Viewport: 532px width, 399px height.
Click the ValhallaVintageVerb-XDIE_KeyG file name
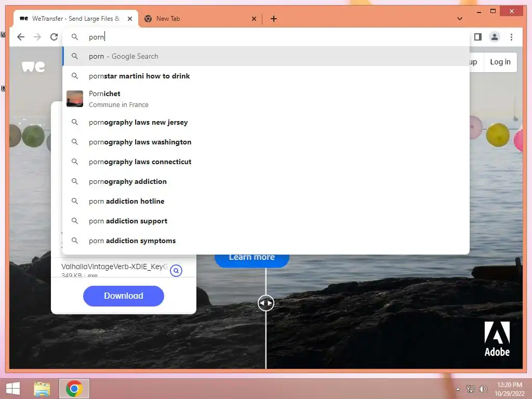114,267
